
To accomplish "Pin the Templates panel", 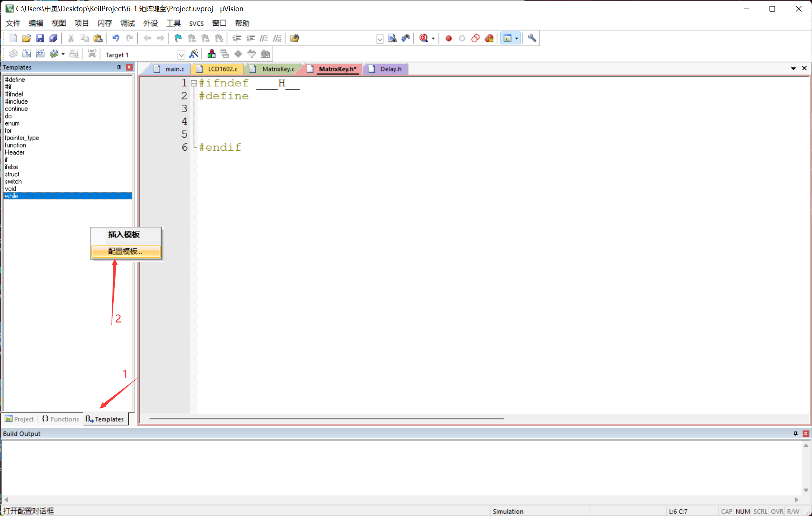I will (x=119, y=67).
